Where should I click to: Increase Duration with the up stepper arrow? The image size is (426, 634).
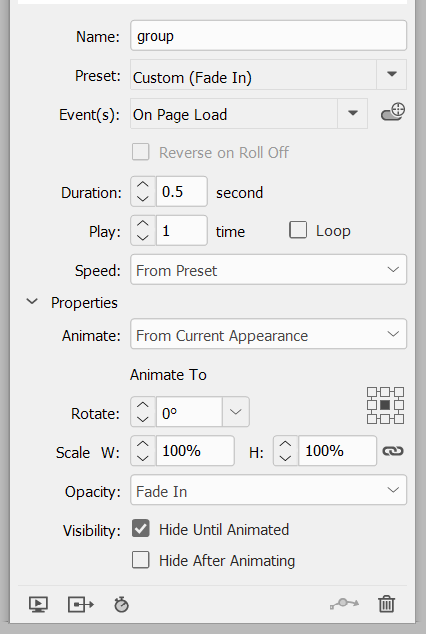(143, 184)
